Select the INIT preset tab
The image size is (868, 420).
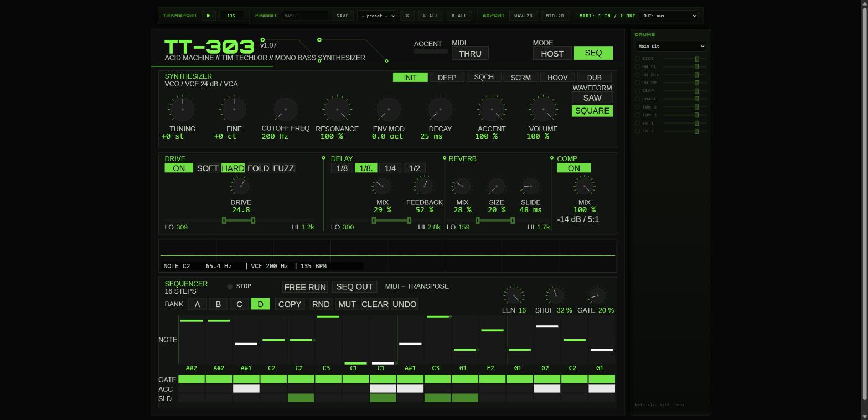[x=410, y=78]
